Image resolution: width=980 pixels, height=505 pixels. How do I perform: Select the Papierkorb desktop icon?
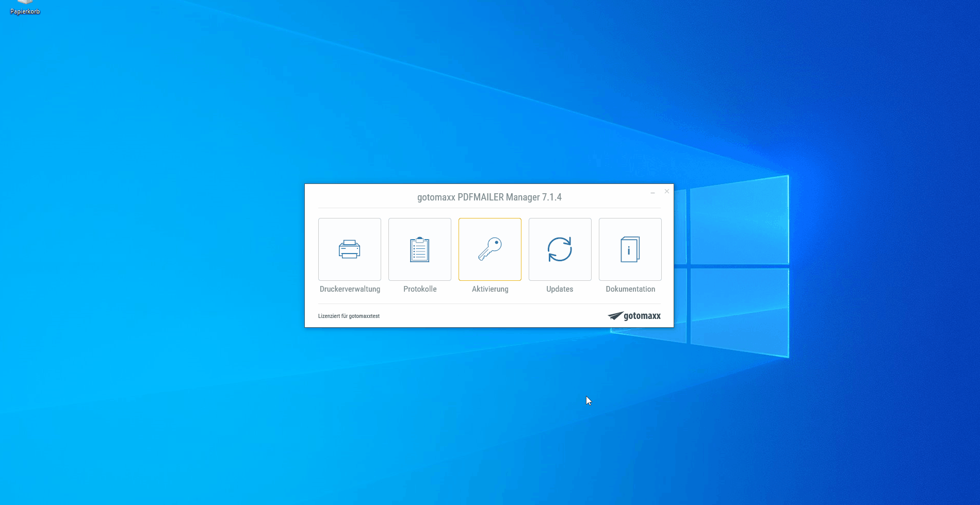(25, 8)
